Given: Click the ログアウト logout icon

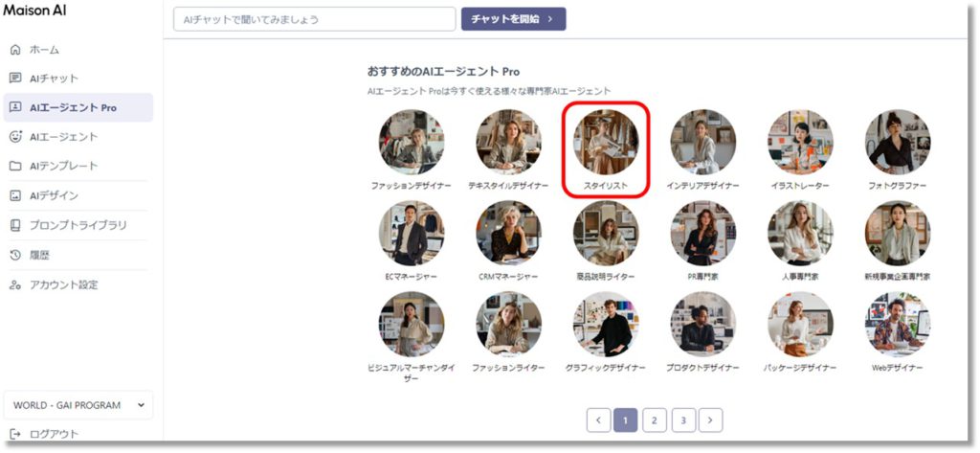Looking at the screenshot, I should point(15,434).
